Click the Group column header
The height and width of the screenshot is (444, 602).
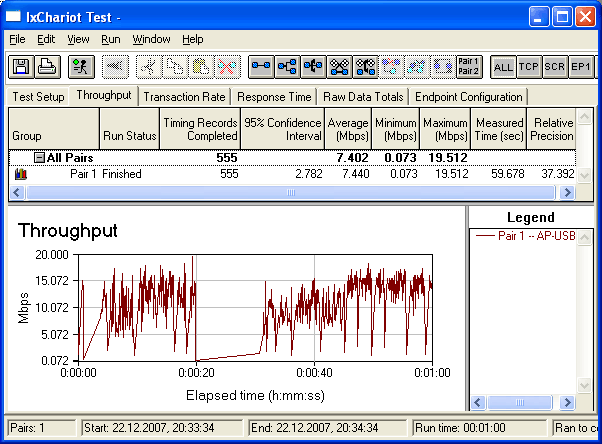tap(54, 129)
